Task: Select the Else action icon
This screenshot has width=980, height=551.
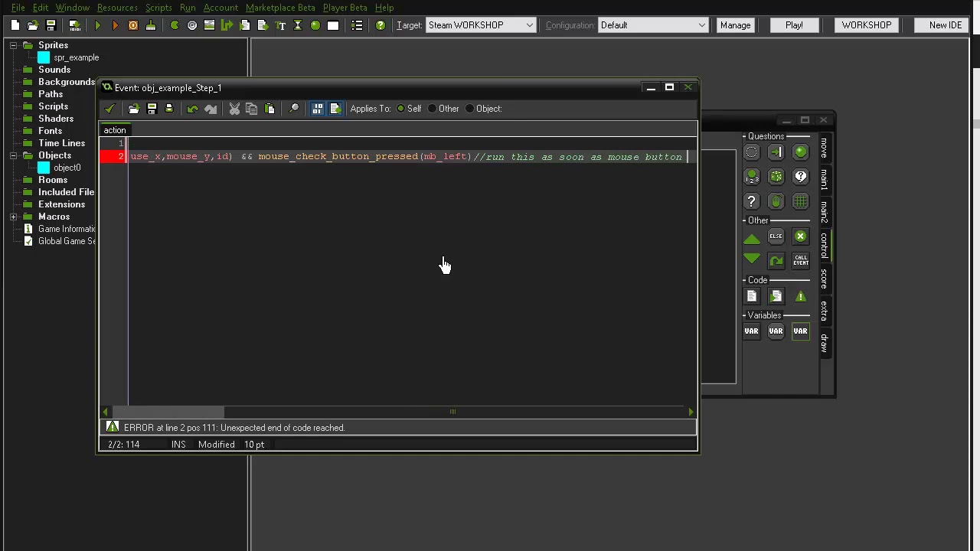Action: pos(776,236)
